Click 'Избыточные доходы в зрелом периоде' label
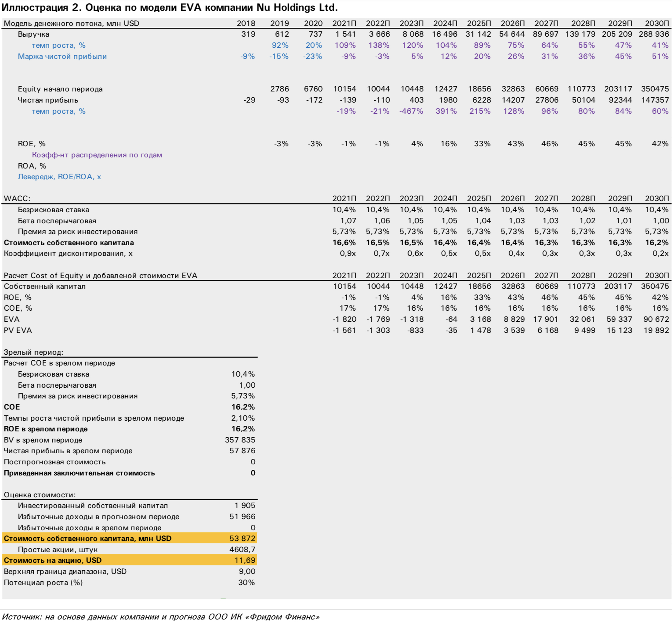The height and width of the screenshot is (628, 672). [x=90, y=528]
